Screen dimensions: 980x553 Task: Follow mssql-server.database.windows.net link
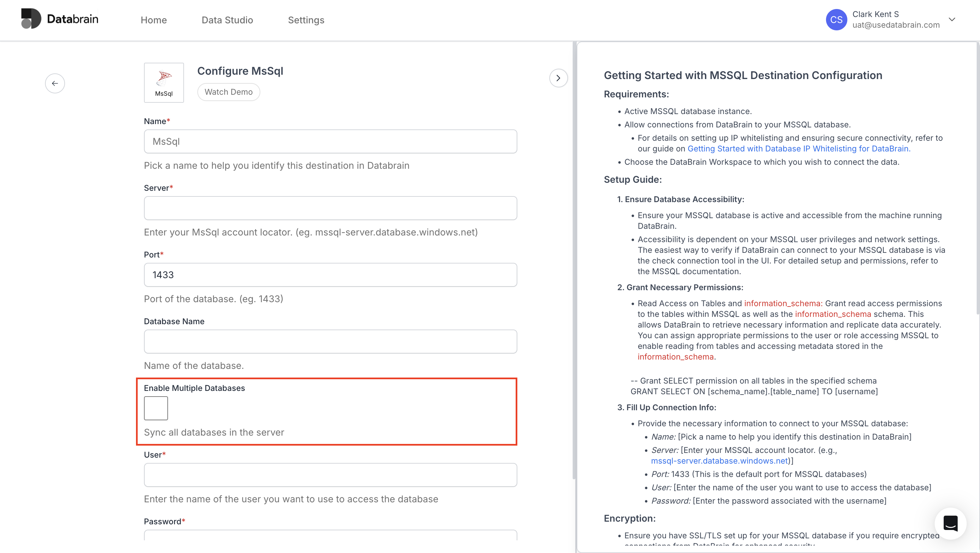[719, 461]
